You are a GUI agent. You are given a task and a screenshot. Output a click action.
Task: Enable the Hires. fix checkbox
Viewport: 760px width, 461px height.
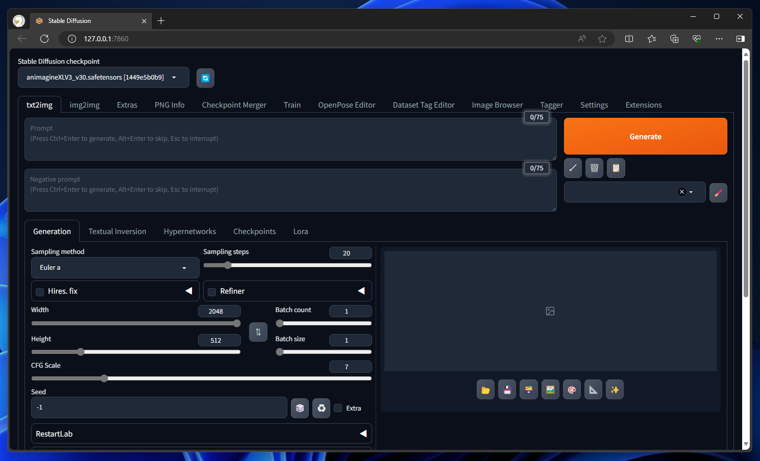tap(40, 292)
